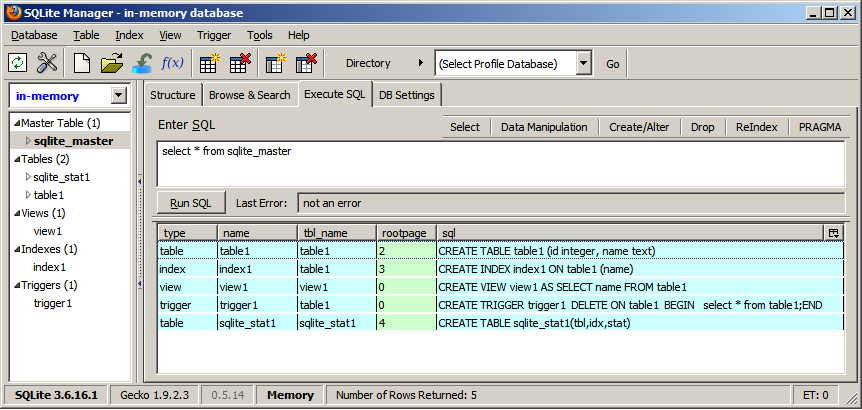Click the CREATE VIEW view1 sql cell

(x=640, y=287)
